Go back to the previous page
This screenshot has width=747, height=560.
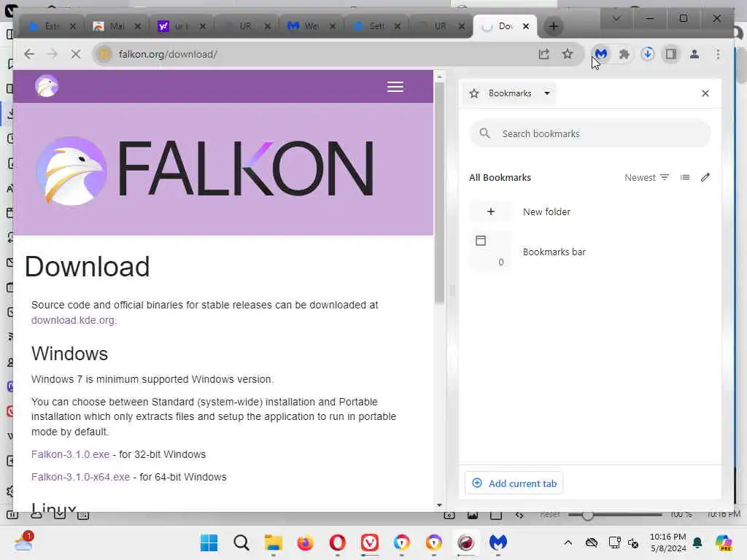pos(29,54)
